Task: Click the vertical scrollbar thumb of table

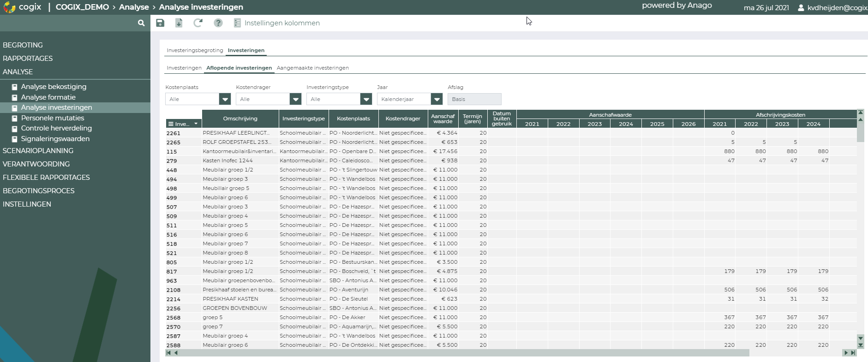Action: click(x=860, y=133)
